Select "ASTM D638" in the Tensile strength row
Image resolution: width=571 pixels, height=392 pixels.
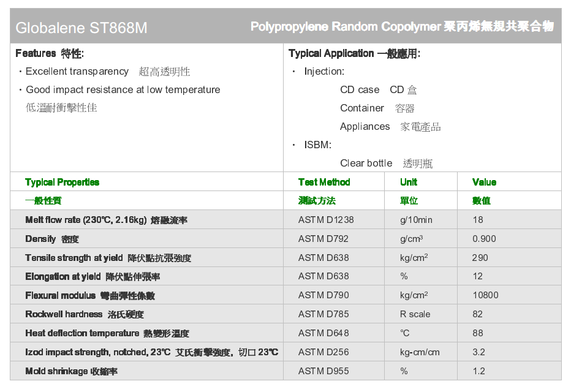tap(323, 258)
